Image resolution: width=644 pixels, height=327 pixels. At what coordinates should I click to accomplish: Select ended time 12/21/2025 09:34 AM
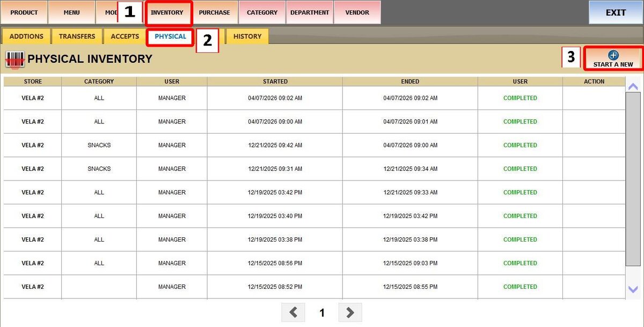tap(410, 169)
